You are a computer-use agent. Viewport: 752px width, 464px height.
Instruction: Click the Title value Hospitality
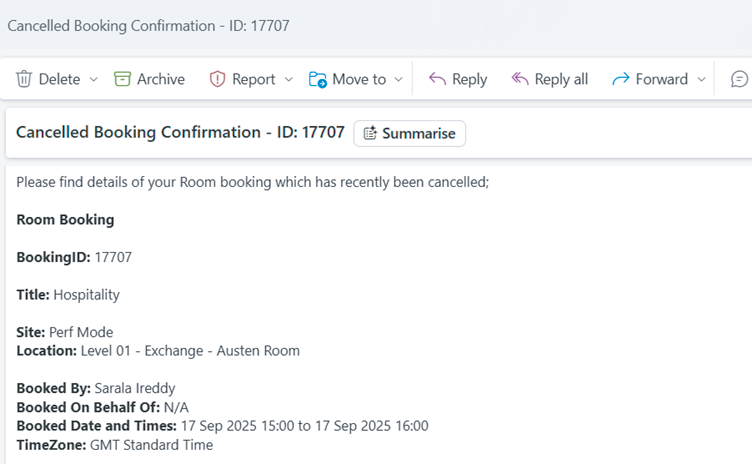86,295
